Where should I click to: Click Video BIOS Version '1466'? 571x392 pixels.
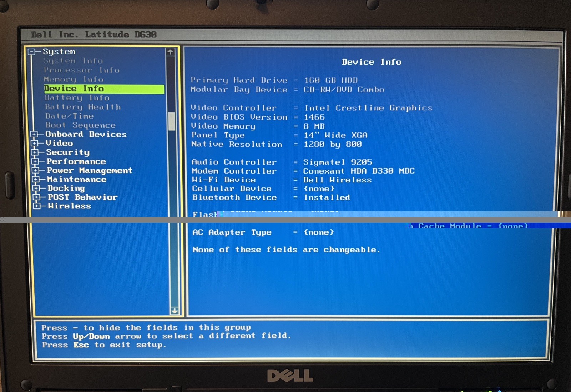(x=314, y=117)
